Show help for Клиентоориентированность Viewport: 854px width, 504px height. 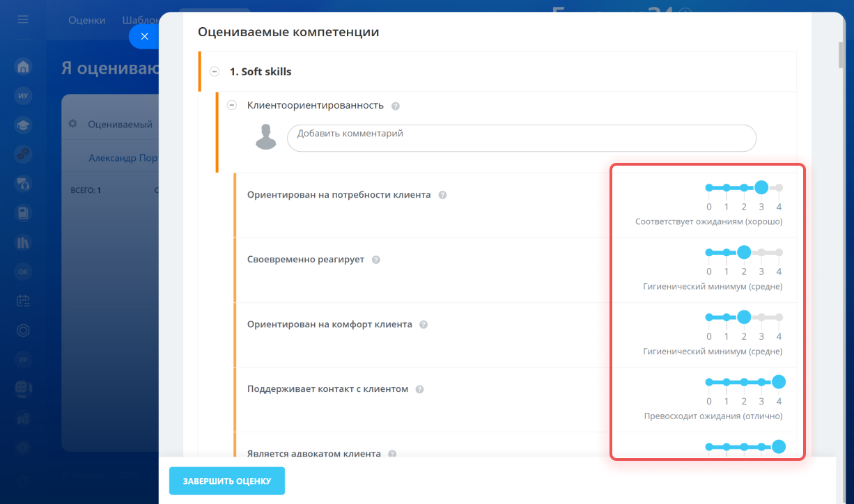(396, 107)
